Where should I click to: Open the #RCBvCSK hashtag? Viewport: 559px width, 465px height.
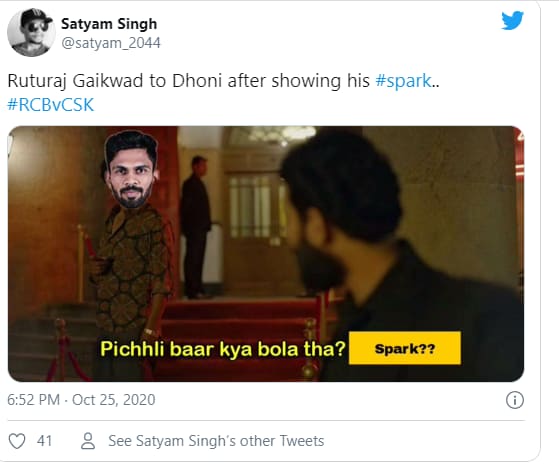(51, 105)
